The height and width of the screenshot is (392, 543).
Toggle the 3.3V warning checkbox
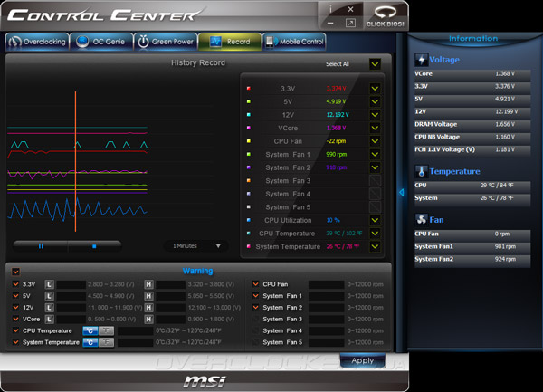point(15,284)
